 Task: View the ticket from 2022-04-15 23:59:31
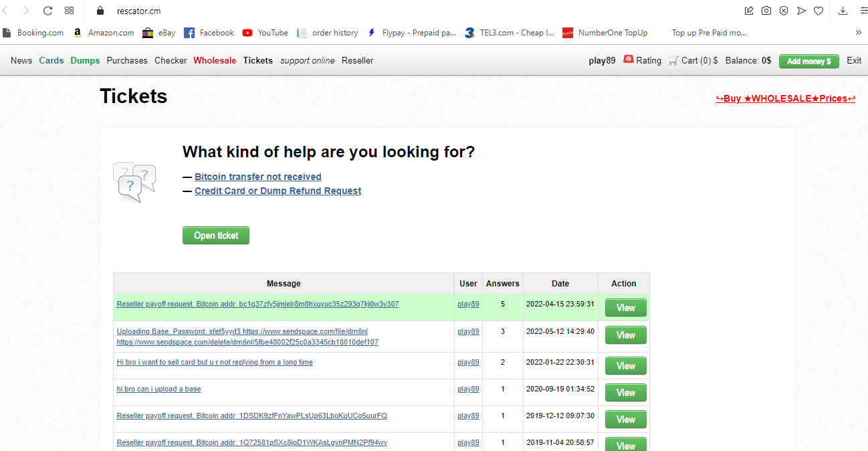pos(626,308)
